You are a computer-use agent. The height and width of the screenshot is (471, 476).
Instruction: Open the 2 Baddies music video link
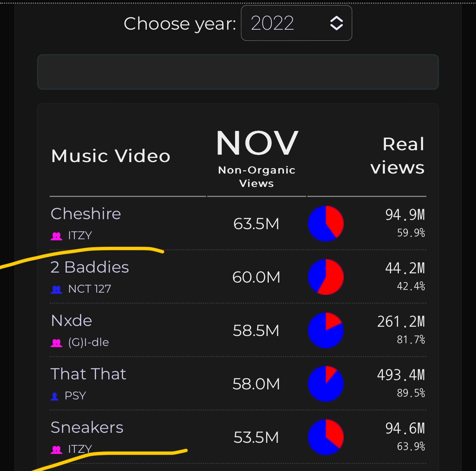[90, 267]
